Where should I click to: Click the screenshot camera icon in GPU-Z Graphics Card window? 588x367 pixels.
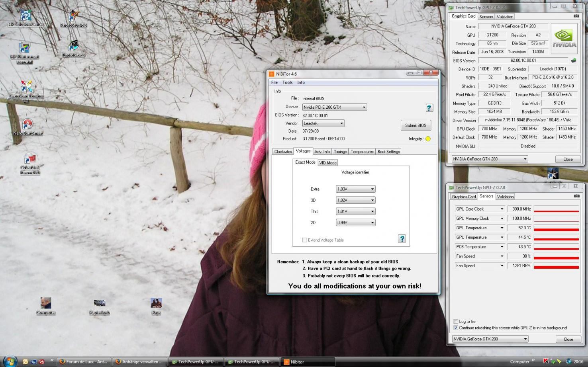(x=576, y=16)
